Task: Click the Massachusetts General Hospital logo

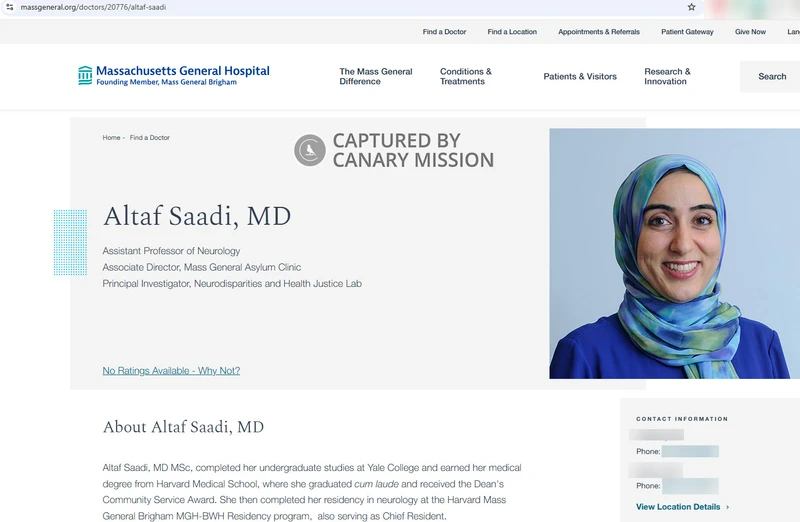Action: point(174,76)
